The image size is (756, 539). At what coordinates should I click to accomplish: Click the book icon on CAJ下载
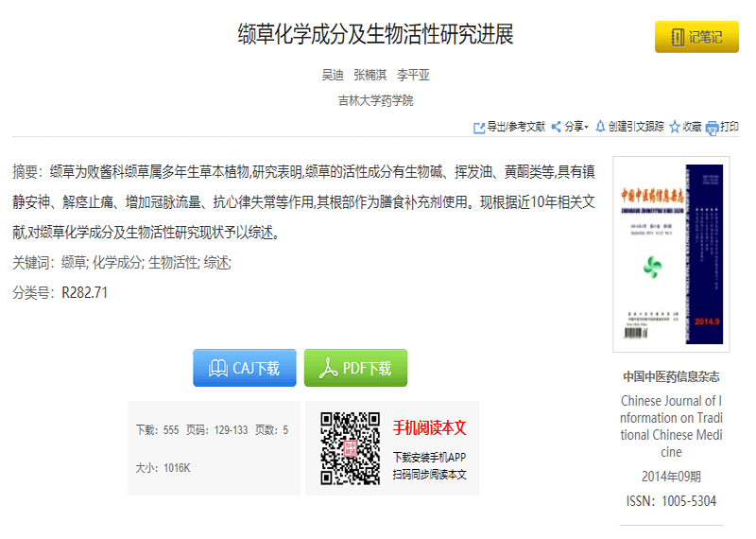[217, 368]
